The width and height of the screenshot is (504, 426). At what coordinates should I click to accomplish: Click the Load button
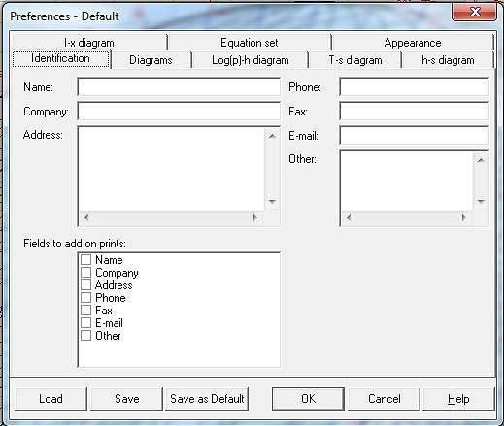click(50, 399)
